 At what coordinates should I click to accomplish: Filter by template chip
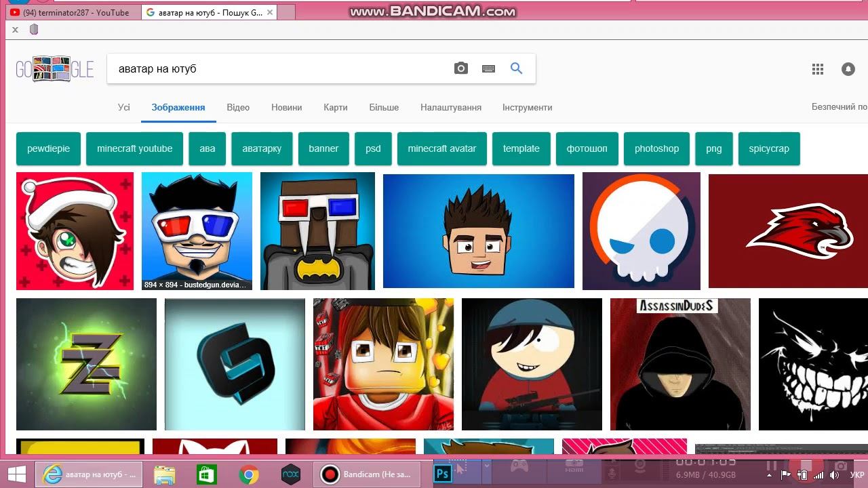point(521,148)
